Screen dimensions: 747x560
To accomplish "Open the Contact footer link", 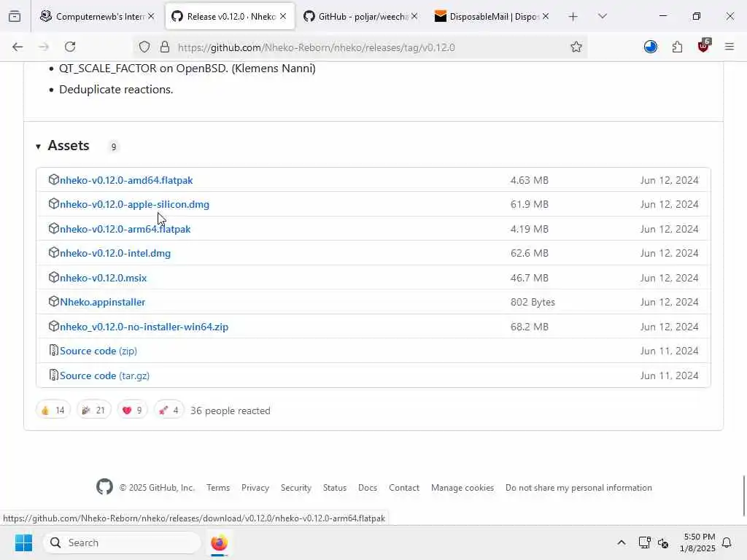I will 404,488.
